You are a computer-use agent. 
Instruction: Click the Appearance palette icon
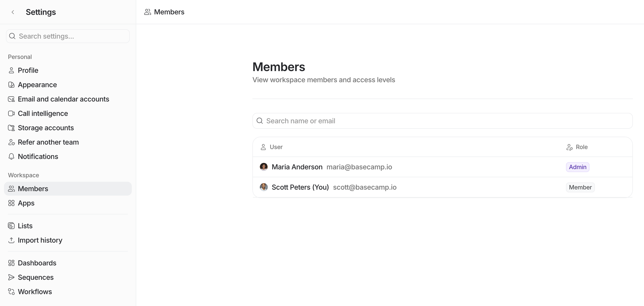click(x=11, y=85)
